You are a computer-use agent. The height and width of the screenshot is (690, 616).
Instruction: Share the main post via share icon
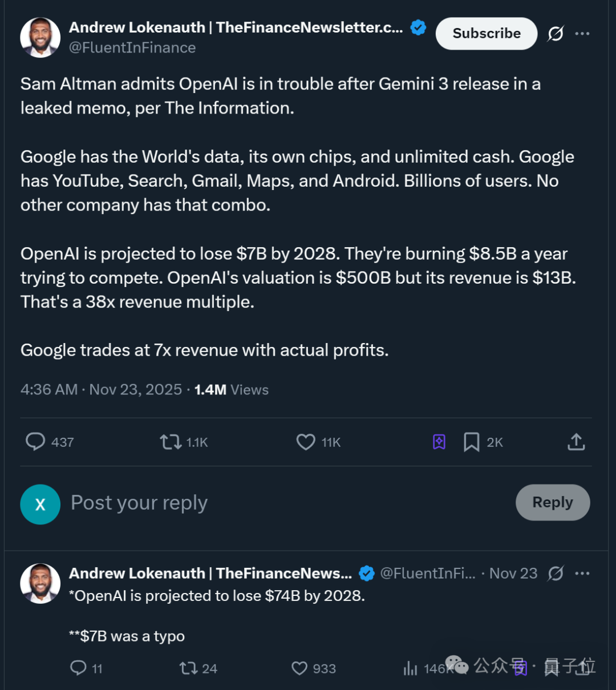point(576,442)
